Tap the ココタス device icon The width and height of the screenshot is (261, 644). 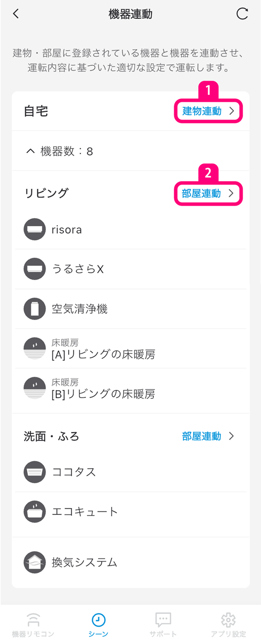[x=35, y=472]
